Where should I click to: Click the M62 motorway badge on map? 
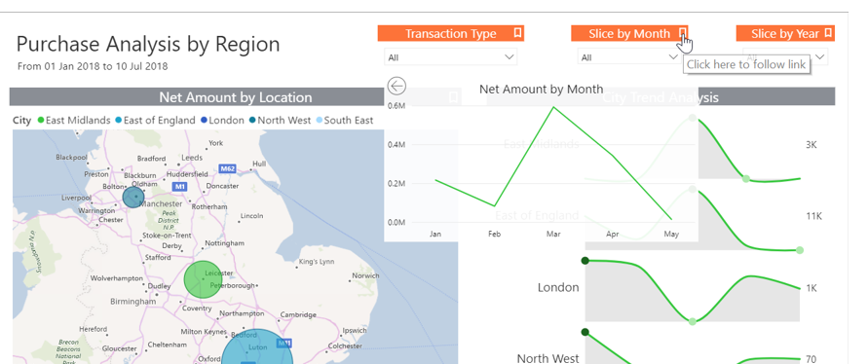[x=228, y=168]
